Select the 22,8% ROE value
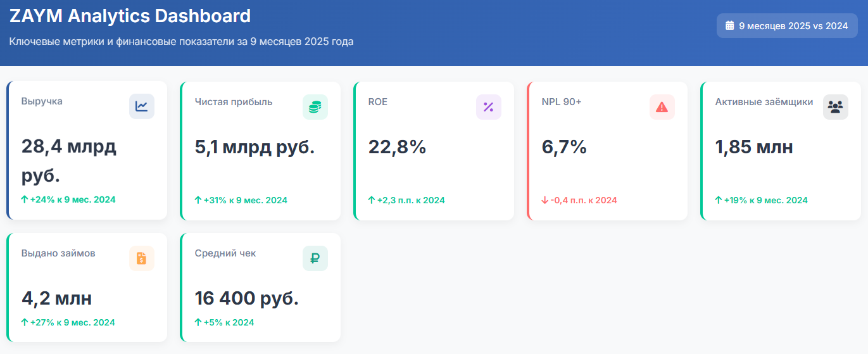Viewport: 868px width, 354px height. coord(397,147)
